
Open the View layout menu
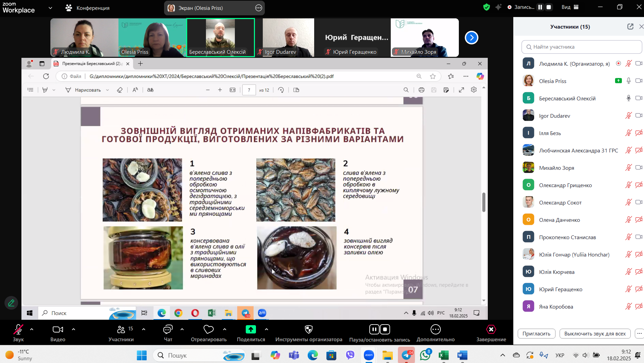tap(570, 7)
